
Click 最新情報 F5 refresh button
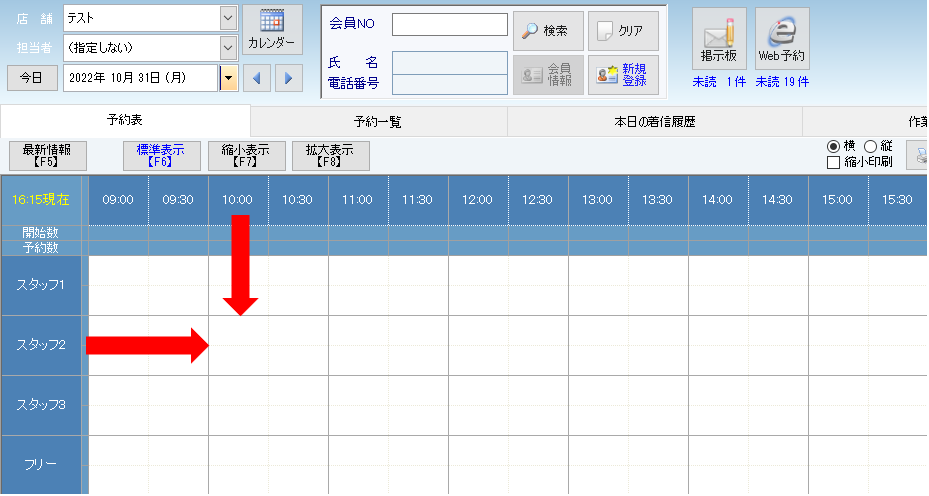pos(47,155)
